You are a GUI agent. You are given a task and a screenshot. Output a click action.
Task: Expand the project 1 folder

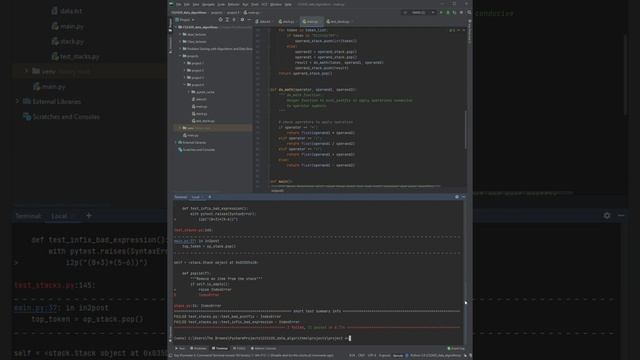(x=184, y=63)
